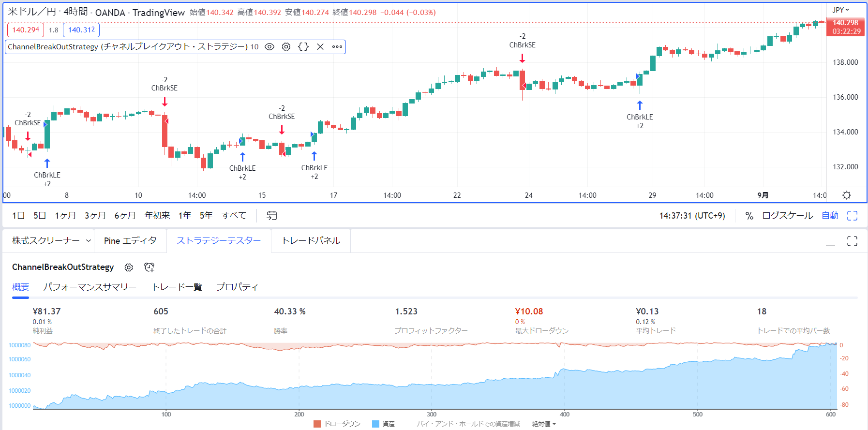Click the 勝率 40.33 % value
868x430 pixels.
coord(290,311)
